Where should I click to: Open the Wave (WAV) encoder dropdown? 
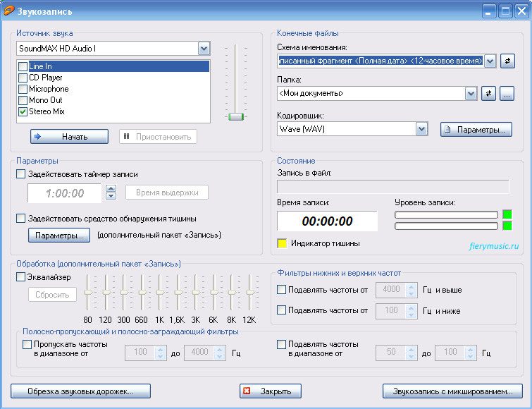point(422,129)
